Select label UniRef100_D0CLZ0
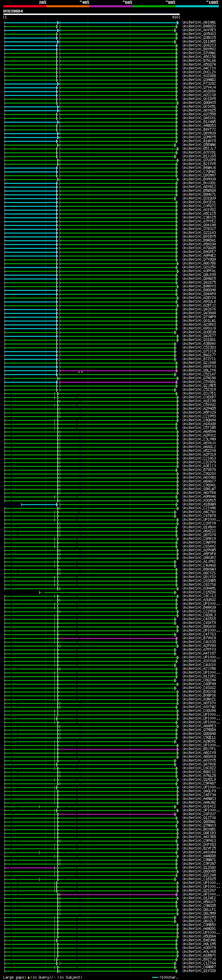 (x=199, y=72)
